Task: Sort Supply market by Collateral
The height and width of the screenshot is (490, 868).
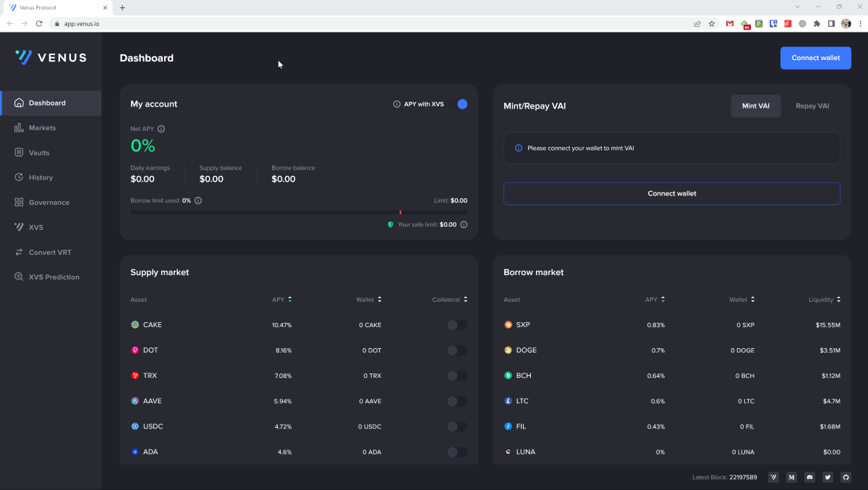Action: click(x=450, y=300)
